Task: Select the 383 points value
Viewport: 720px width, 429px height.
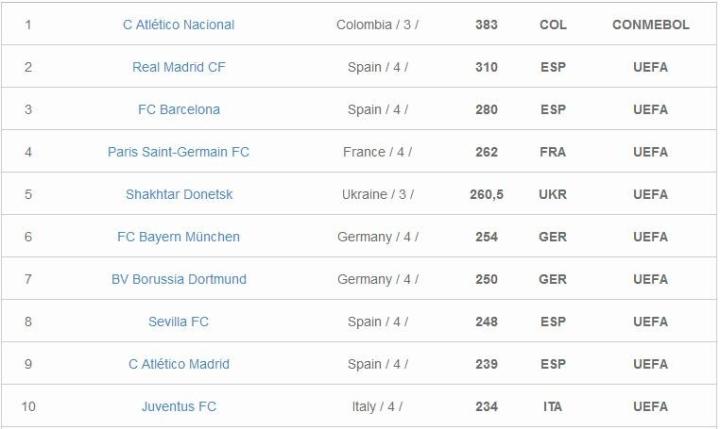Action: click(x=486, y=25)
